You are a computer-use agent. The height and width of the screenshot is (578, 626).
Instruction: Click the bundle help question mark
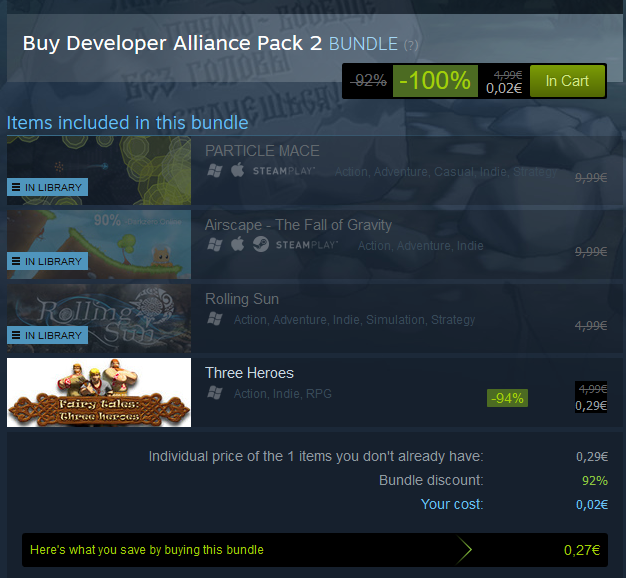(x=411, y=45)
